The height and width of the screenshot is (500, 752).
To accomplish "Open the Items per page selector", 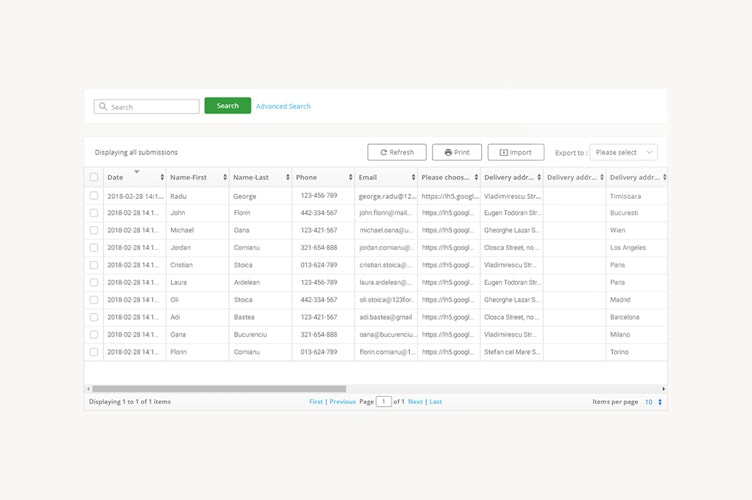I will [654, 402].
